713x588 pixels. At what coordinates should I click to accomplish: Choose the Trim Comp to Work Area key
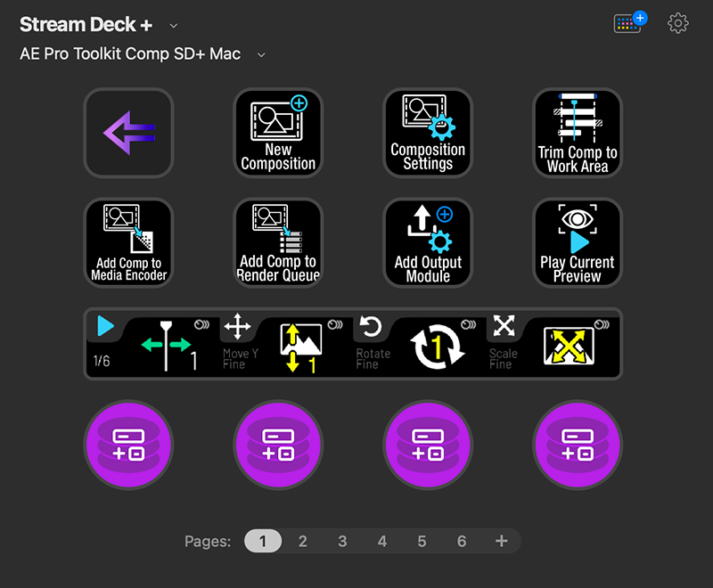(578, 133)
